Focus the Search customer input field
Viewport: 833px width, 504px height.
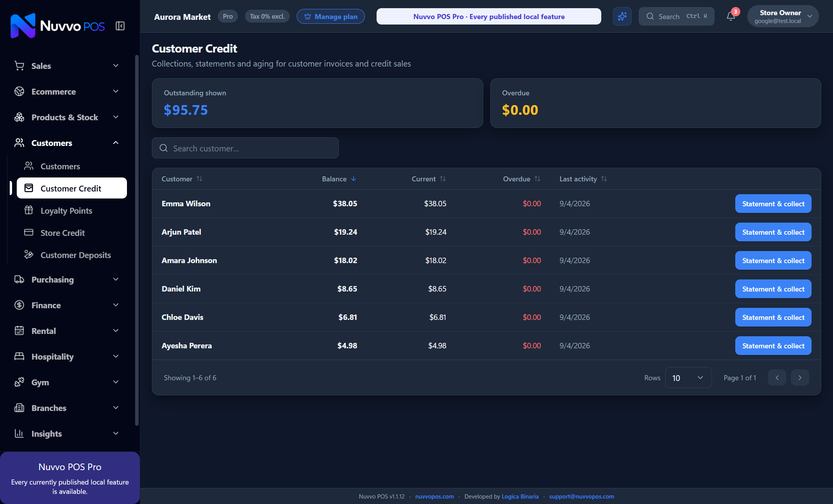click(245, 148)
